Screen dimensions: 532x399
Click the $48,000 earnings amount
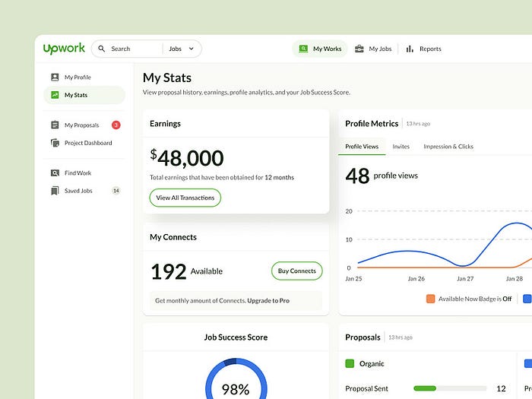(187, 158)
